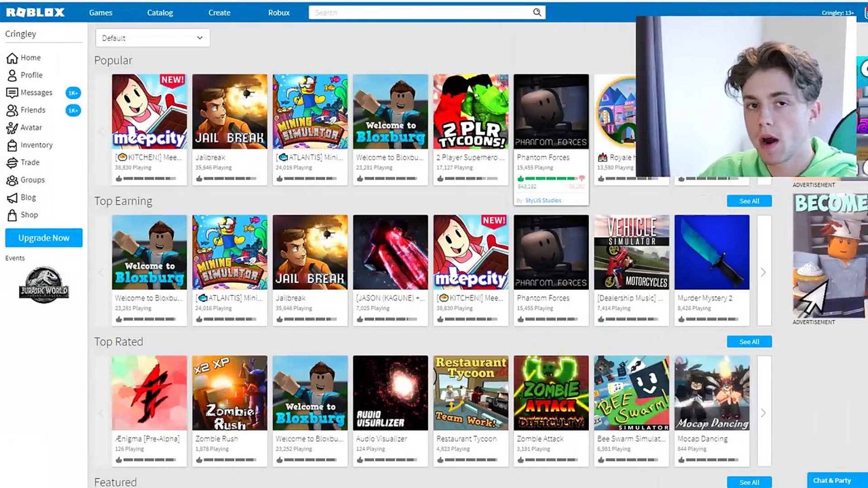Open the Profile icon in sidebar

point(12,75)
